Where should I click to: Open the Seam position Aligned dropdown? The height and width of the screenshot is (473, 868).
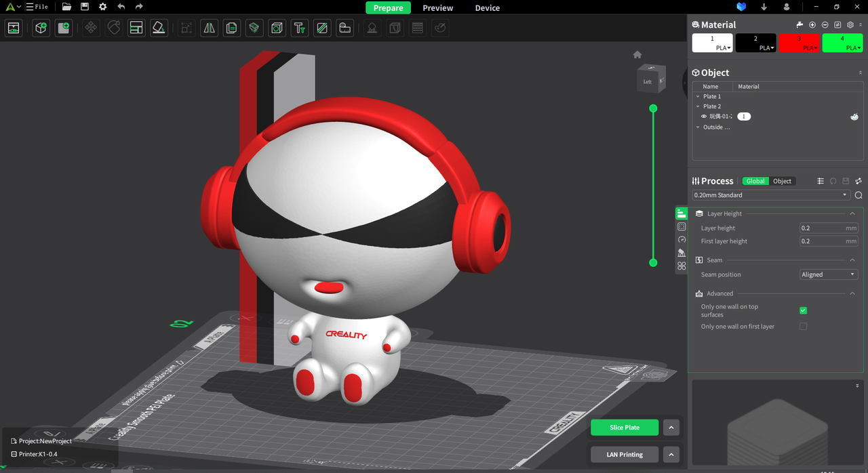[829, 274]
